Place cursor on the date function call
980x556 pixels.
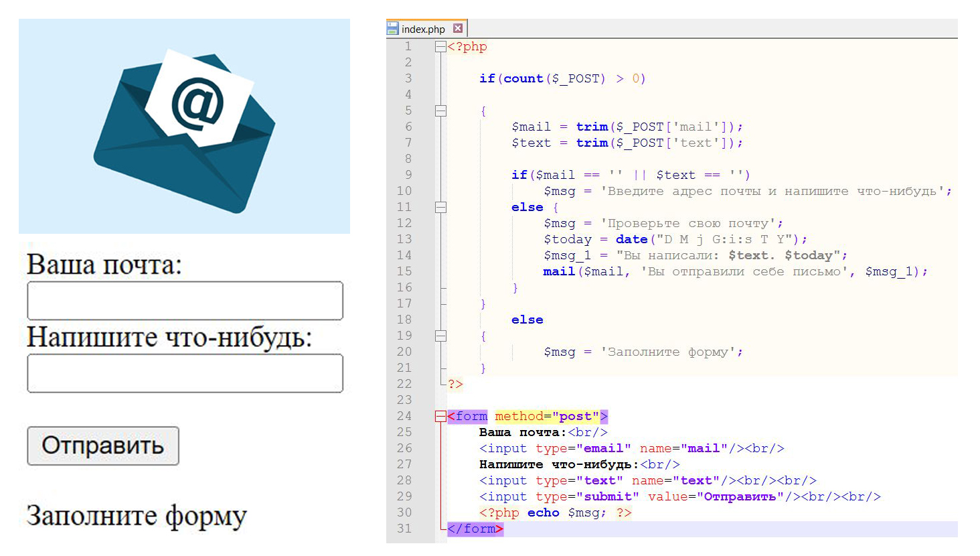631,239
